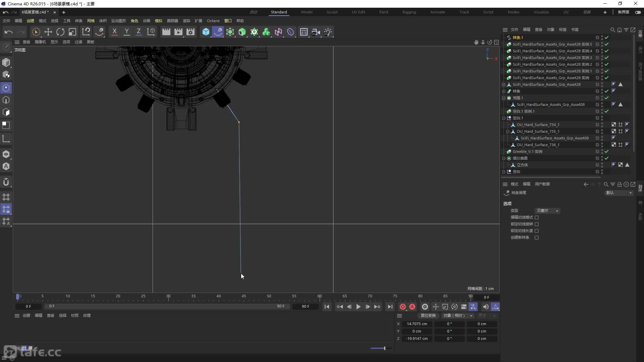Image resolution: width=644 pixels, height=362 pixels.
Task: Toggle Z axis lock
Action: (139, 32)
